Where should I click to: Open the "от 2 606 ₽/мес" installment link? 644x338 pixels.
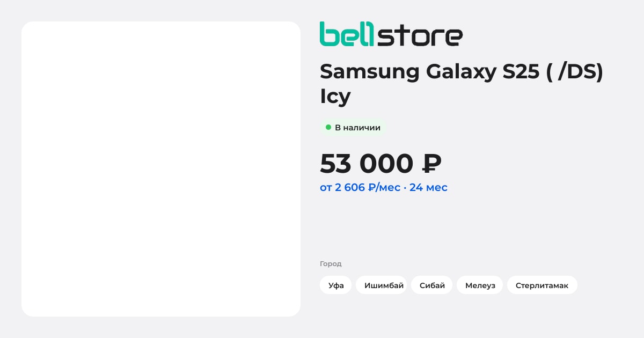[360, 187]
